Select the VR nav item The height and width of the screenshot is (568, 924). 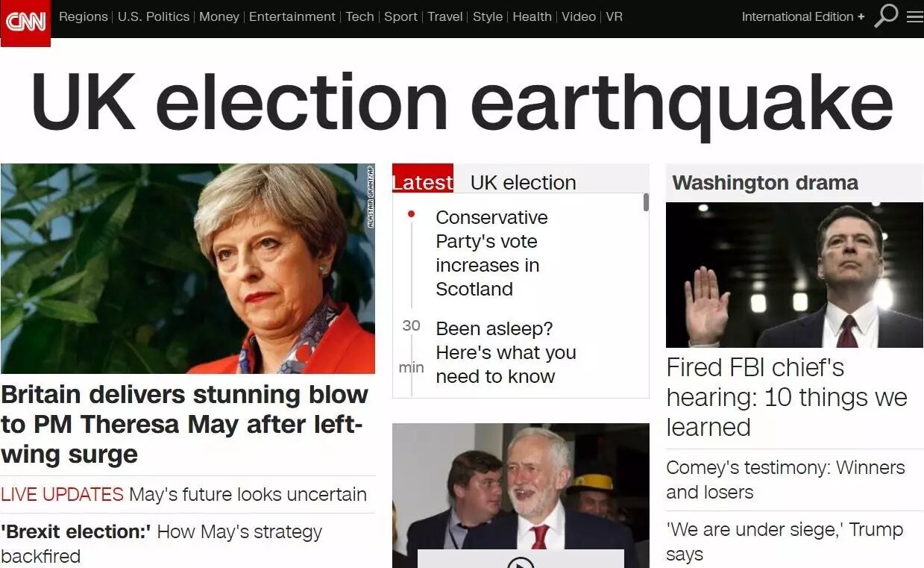click(614, 16)
